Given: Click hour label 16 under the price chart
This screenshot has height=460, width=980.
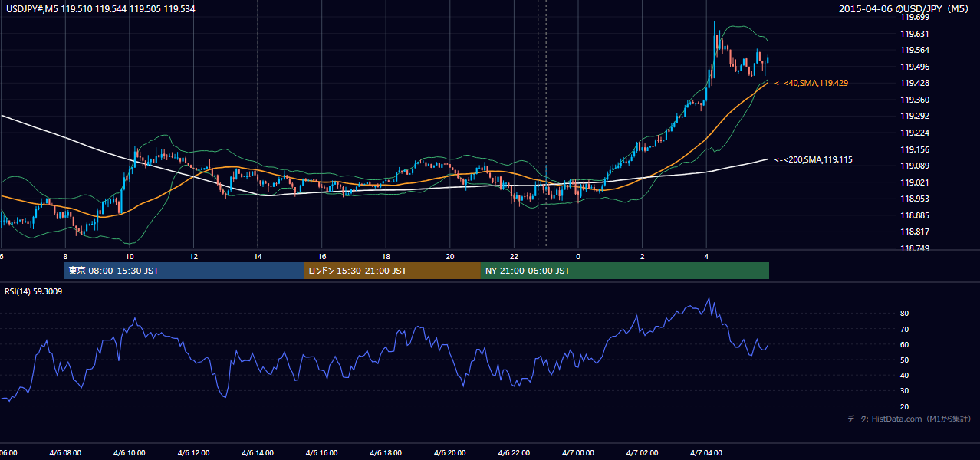Looking at the screenshot, I should point(322,257).
